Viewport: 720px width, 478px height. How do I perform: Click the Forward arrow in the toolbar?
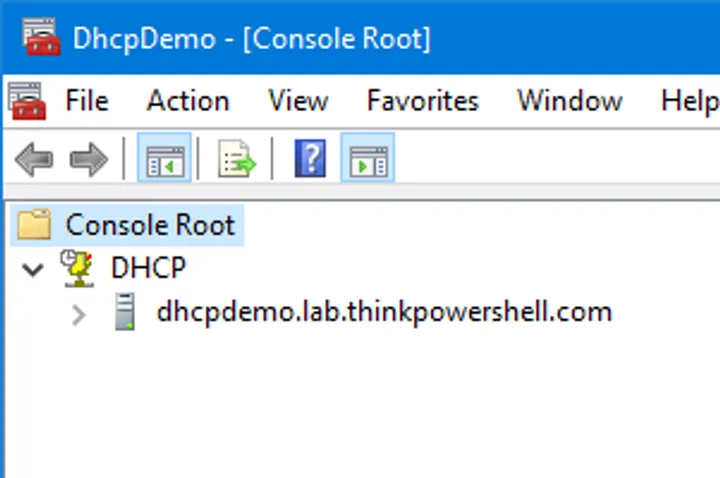click(88, 160)
